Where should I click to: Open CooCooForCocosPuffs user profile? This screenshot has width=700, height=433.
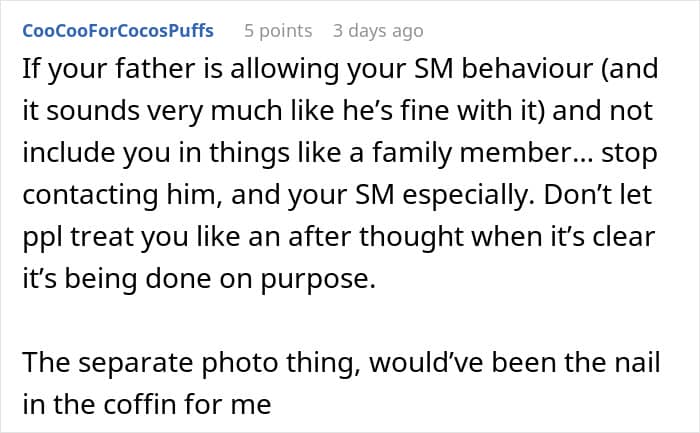coord(117,31)
